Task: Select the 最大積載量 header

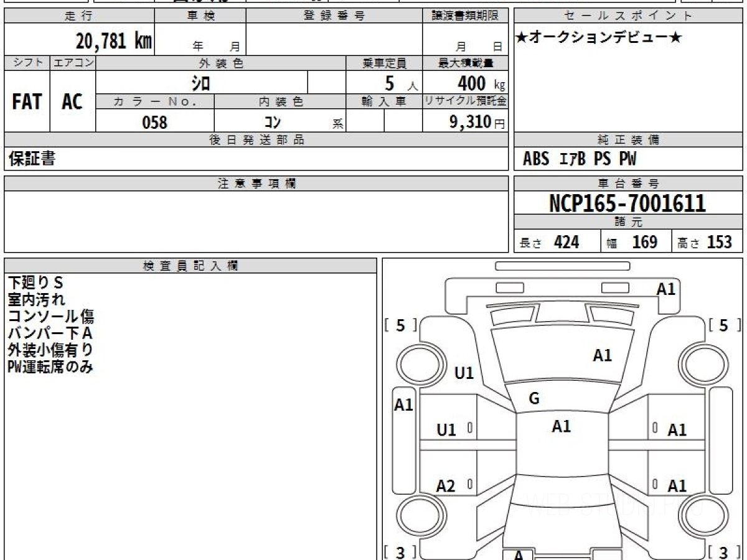Action: tap(465, 63)
